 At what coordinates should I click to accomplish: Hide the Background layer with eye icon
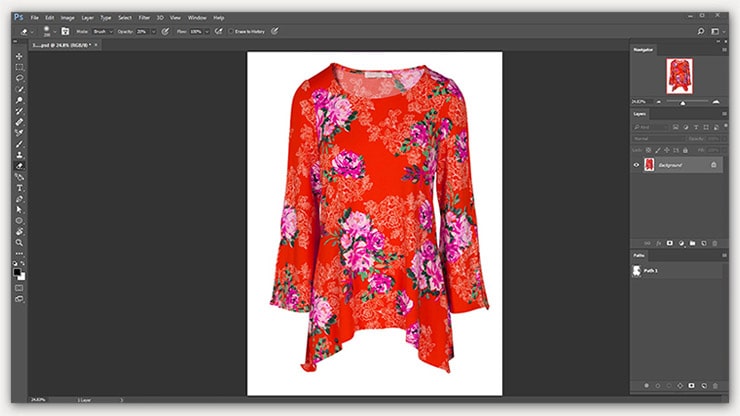tap(636, 165)
